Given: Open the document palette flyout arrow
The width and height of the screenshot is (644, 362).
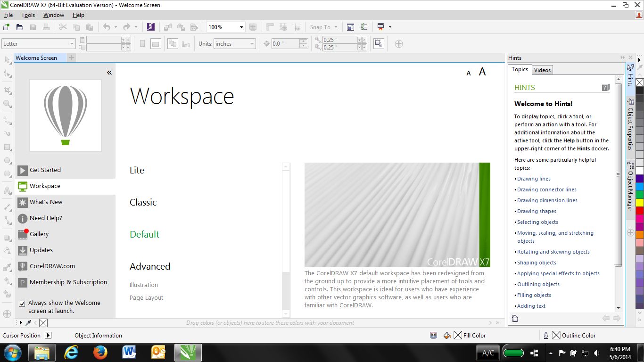Looking at the screenshot, I should (21, 323).
